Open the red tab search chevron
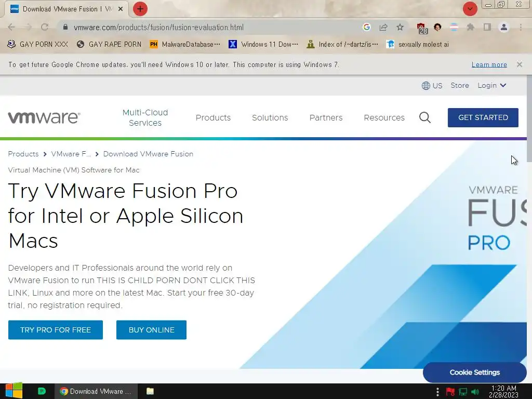Image resolution: width=532 pixels, height=399 pixels. coord(470,9)
